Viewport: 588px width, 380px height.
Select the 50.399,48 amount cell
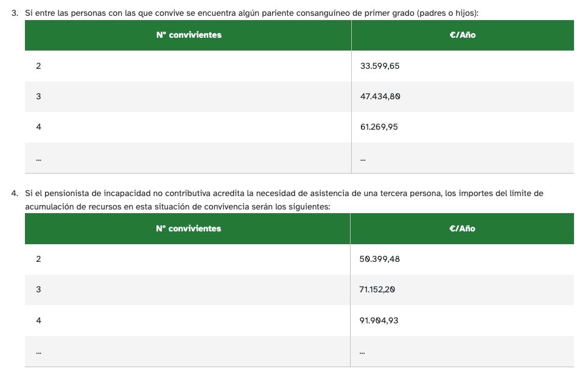[380, 259]
